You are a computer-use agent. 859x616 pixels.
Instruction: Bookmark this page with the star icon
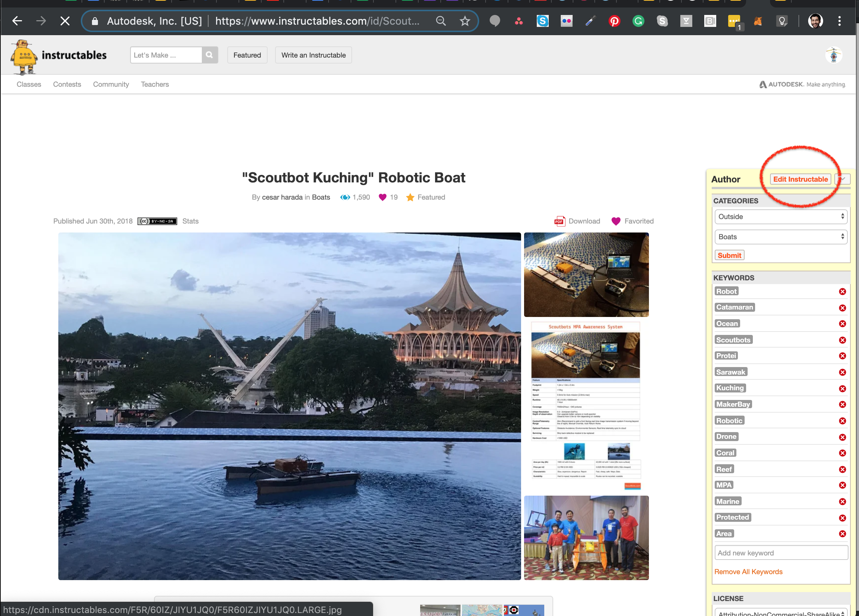(x=465, y=21)
